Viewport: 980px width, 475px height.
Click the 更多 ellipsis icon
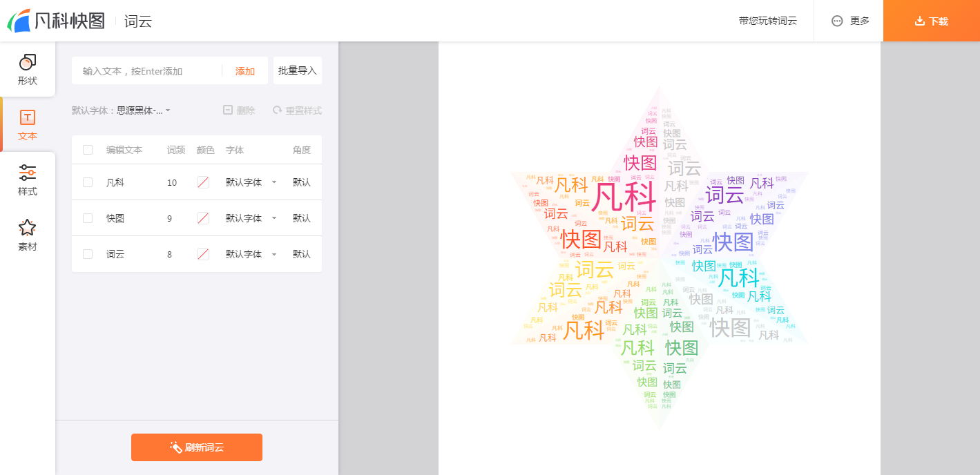tap(837, 21)
